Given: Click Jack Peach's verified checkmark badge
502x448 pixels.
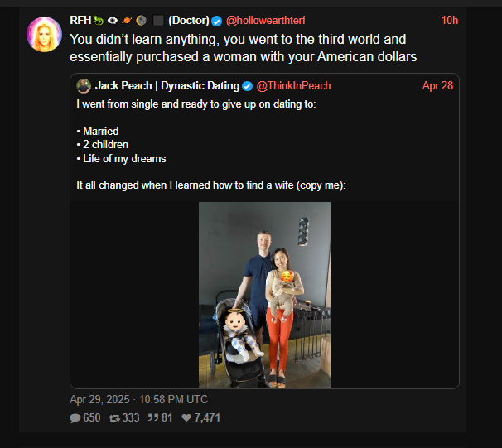Looking at the screenshot, I should coord(247,86).
